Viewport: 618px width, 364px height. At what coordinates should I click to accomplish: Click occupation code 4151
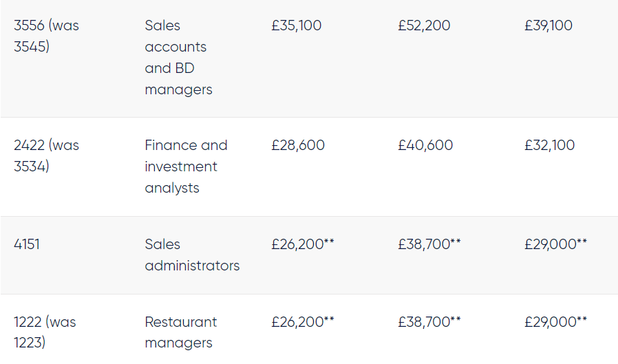[27, 245]
